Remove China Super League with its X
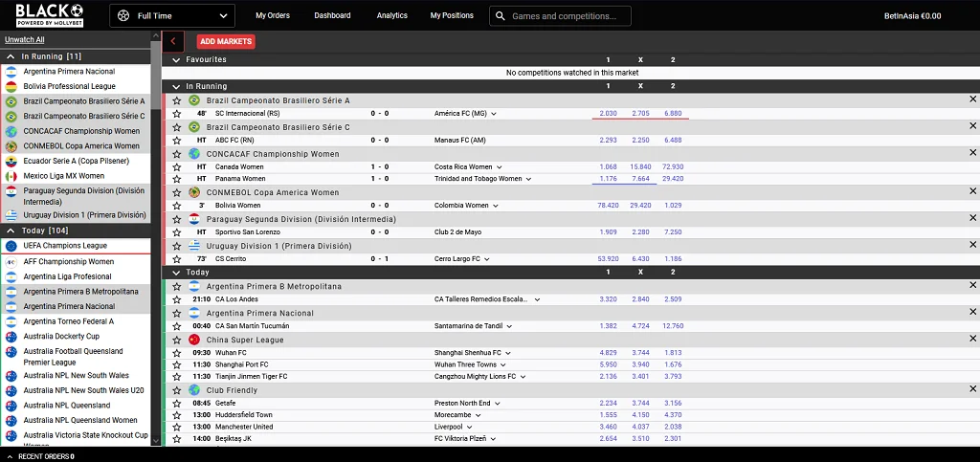Viewport: 980px width, 462px height. [972, 339]
